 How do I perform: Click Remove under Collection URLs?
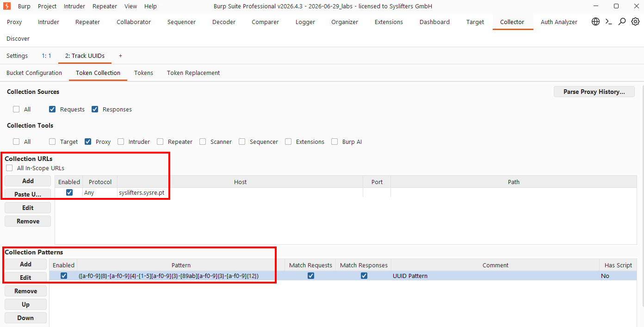coord(28,221)
